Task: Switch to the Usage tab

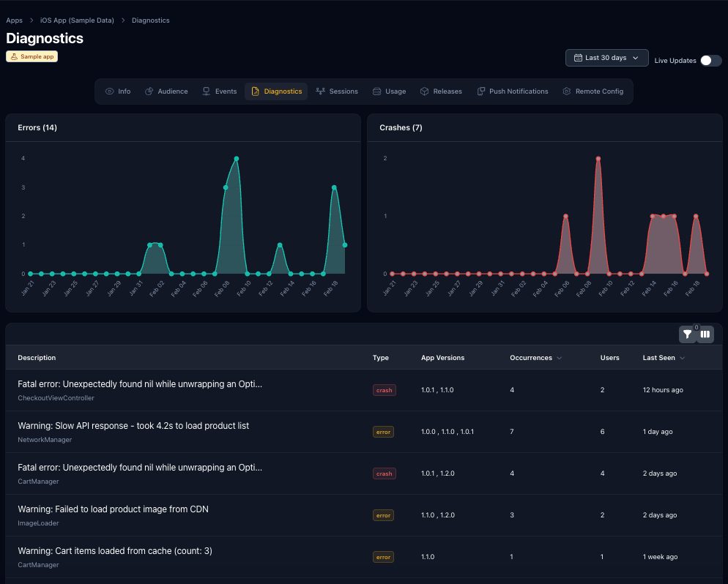Action: point(389,91)
